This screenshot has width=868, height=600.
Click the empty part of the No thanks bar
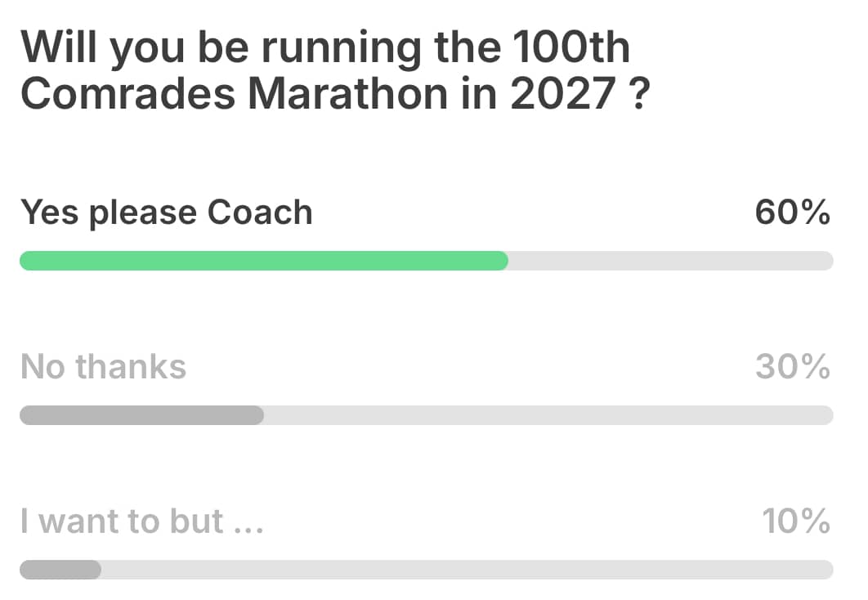click(548, 415)
